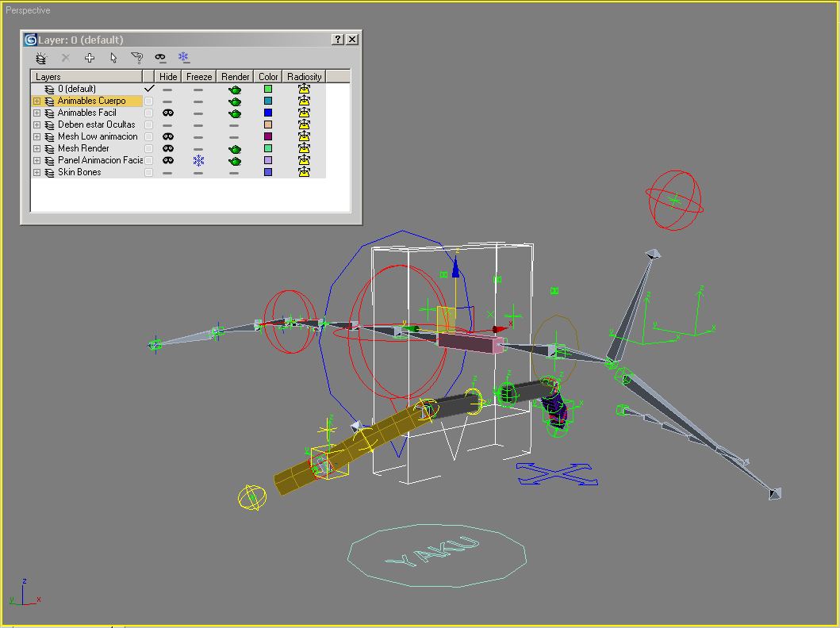Viewport: 840px width, 628px height.
Task: Unhide Mesh Render layer via mask icon
Action: tap(168, 148)
